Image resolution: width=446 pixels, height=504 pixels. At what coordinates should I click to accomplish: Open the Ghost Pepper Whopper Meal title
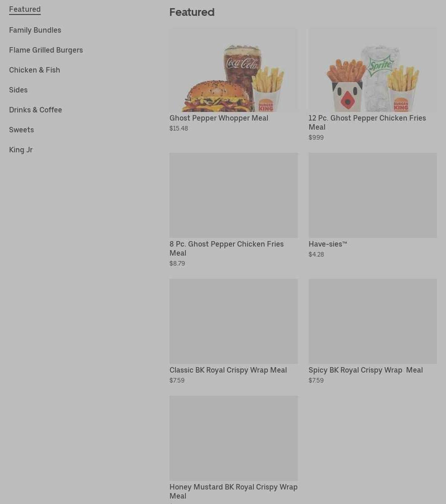click(x=219, y=118)
